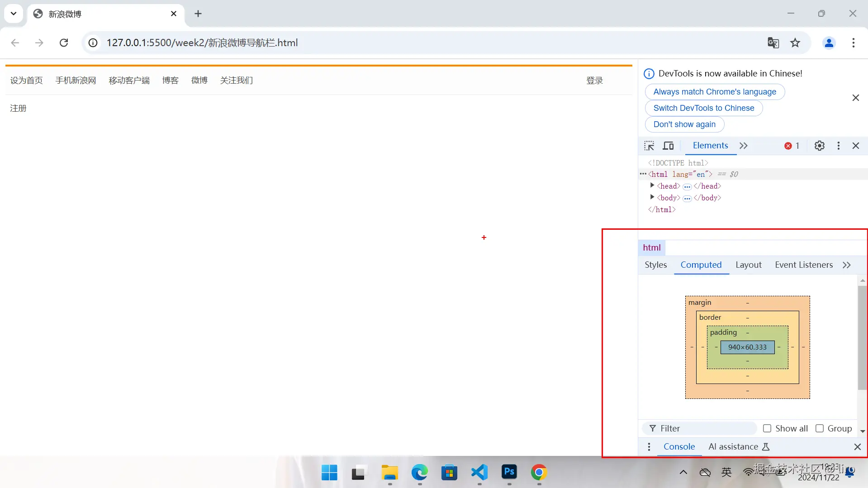Image resolution: width=868 pixels, height=488 pixels.
Task: Open the console drawer three-dot menu
Action: coord(649,447)
